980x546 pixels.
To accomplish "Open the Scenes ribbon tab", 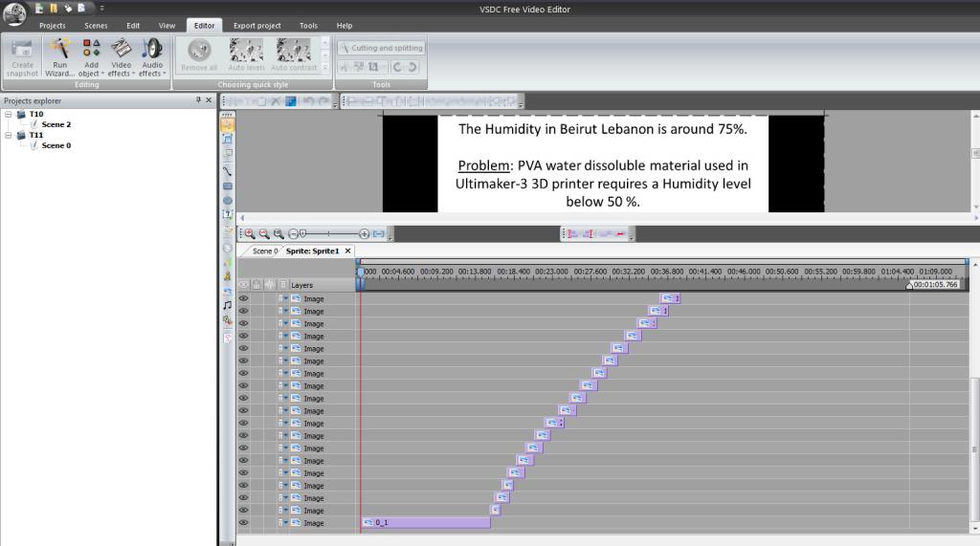I will (x=96, y=26).
